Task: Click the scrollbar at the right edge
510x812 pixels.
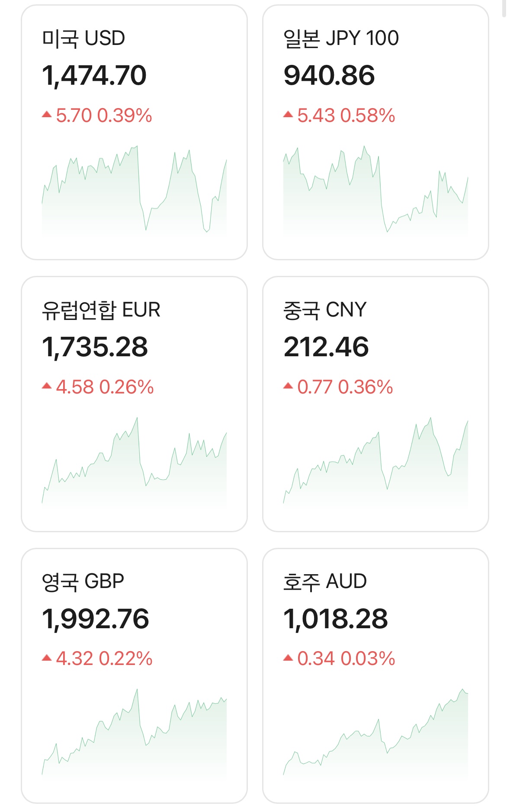Action: [x=504, y=8]
